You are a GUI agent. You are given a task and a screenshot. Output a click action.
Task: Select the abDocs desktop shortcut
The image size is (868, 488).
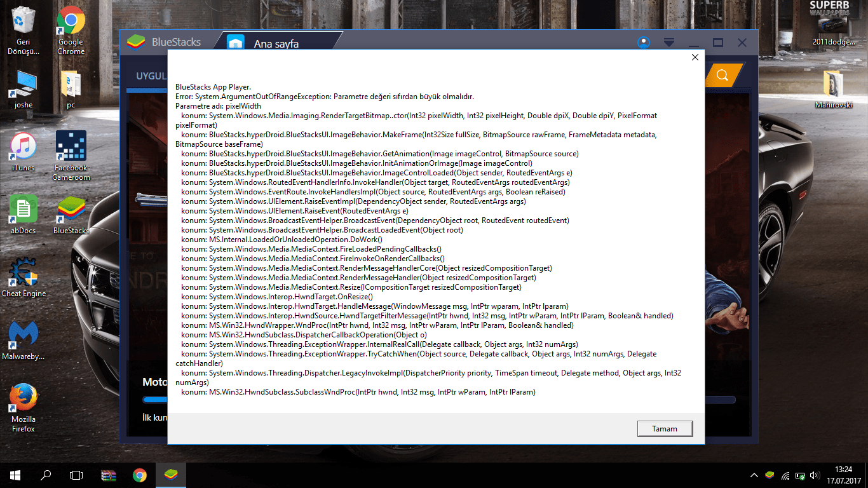tap(24, 215)
